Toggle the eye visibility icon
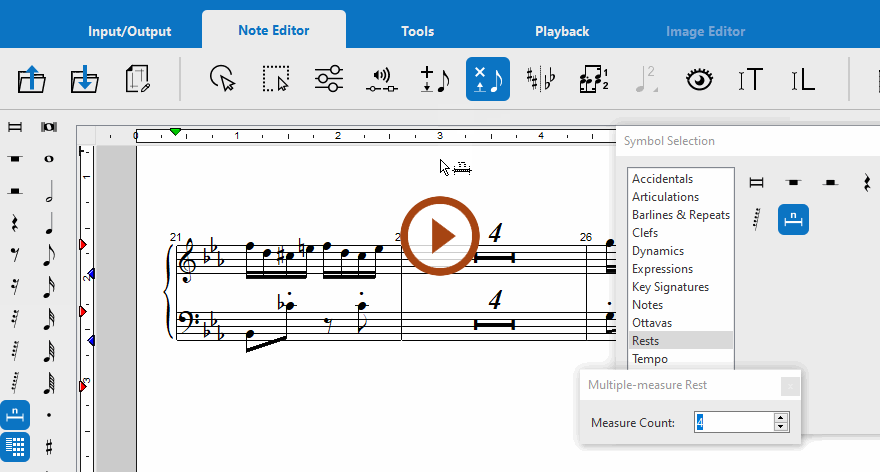Viewport: 880px width, 472px height. click(x=698, y=79)
